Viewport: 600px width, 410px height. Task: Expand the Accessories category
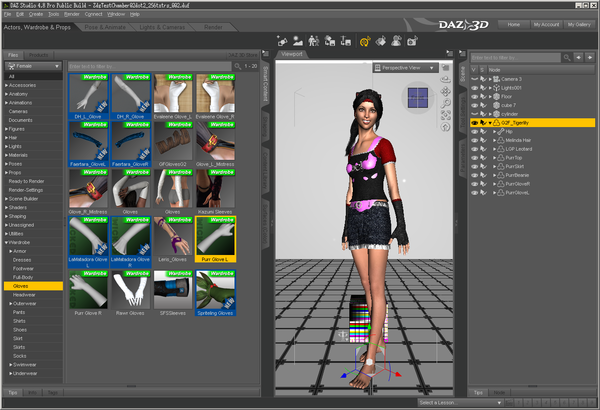(7, 85)
